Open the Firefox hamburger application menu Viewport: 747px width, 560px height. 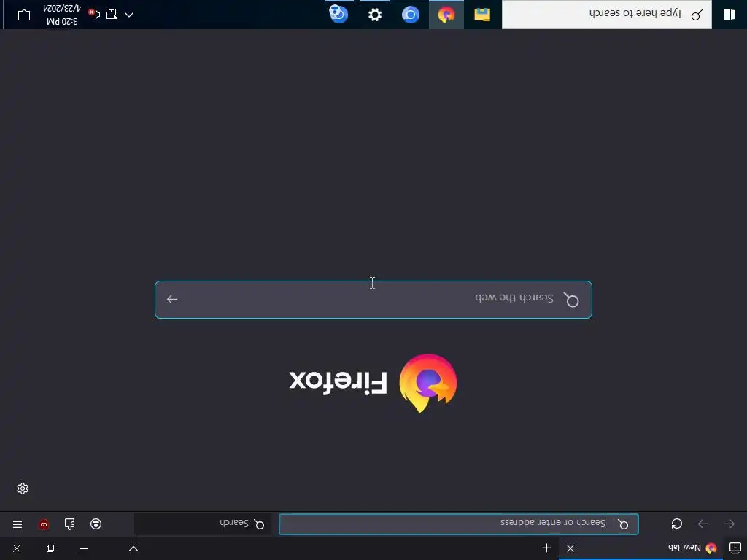click(18, 524)
